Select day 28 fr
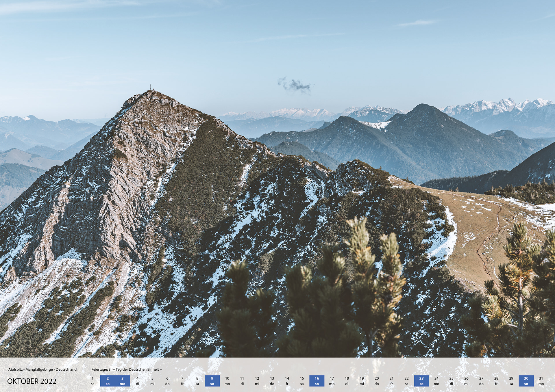The image size is (555, 392). tap(496, 381)
